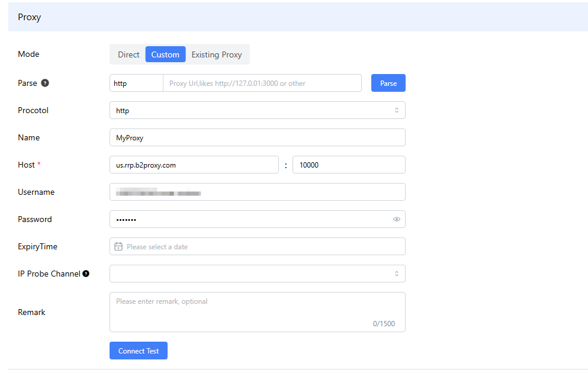Screen dimensions: 588x376
Task: Click the port field showing 10000
Action: [x=348, y=165]
